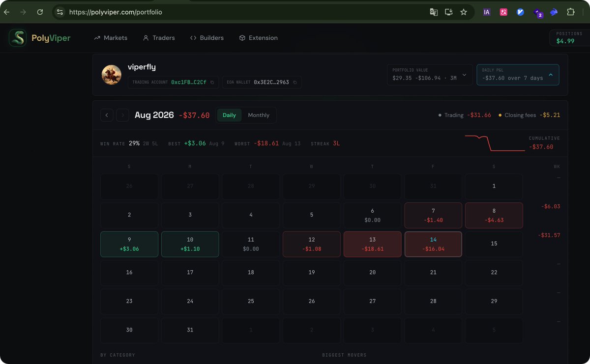The image size is (590, 364).
Task: Click the PolyViper snake logo
Action: 18,38
